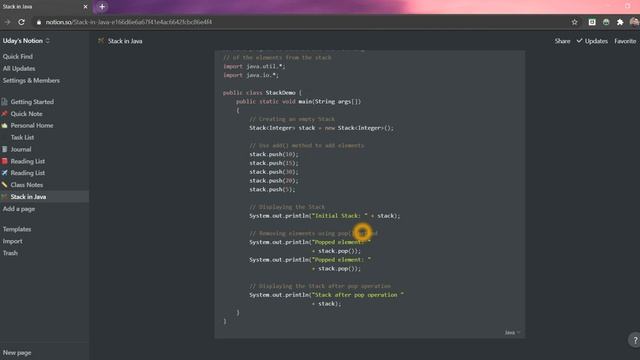This screenshot has width=640, height=360.
Task: Click the breadcrumb page icon
Action: click(x=101, y=40)
